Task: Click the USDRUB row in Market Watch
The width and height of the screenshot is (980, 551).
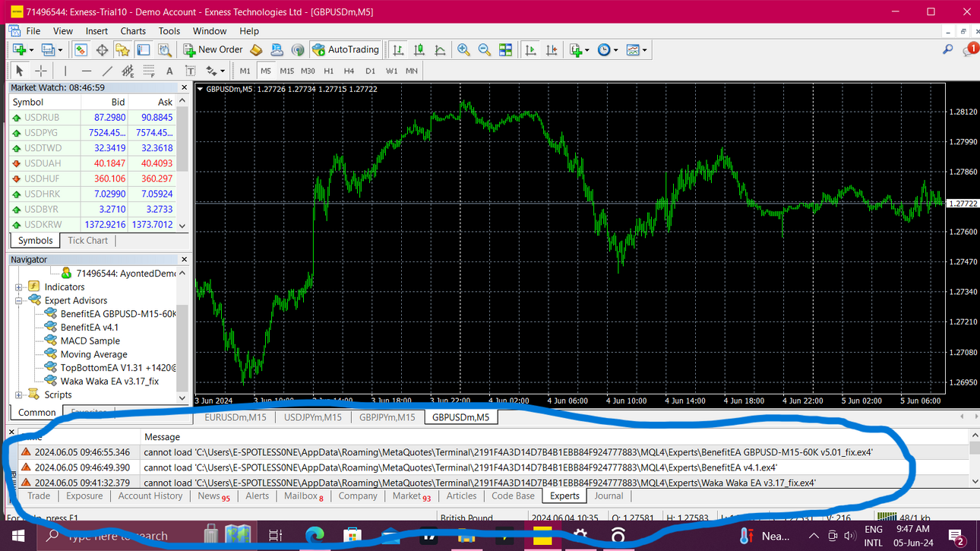Action: [92, 118]
